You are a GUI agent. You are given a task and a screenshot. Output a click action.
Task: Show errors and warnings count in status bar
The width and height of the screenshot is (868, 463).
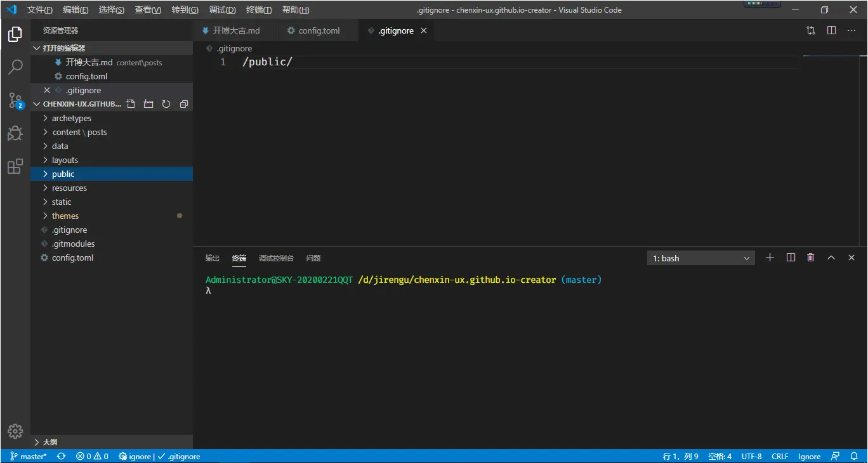(x=92, y=456)
